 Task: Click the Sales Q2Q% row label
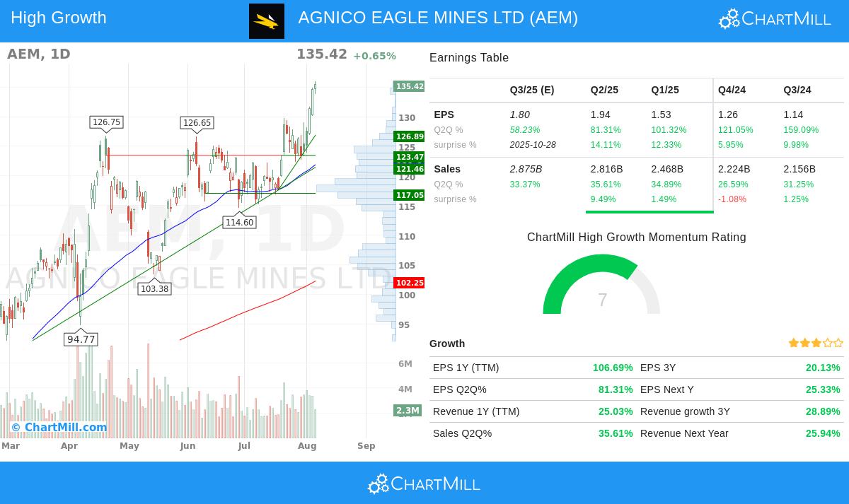coord(462,433)
